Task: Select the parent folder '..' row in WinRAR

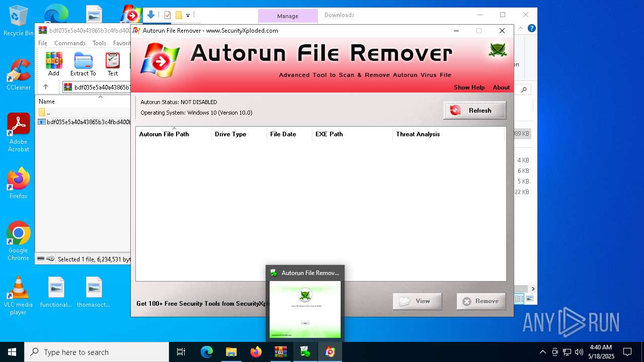Action: coord(84,112)
